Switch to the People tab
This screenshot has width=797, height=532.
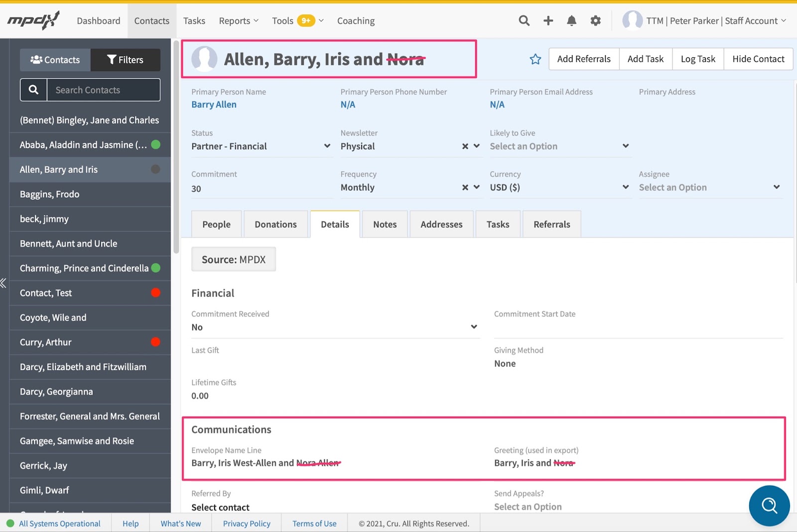(216, 224)
